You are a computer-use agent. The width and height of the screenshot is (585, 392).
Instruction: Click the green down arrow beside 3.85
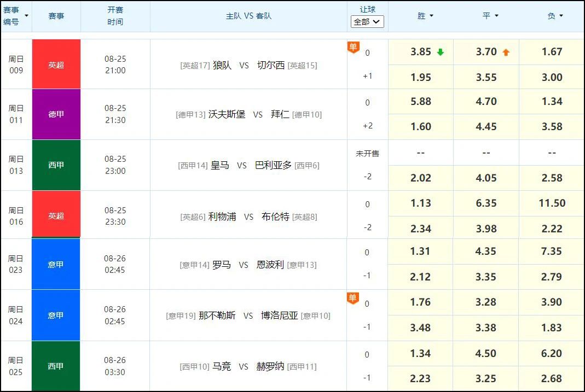[x=440, y=52]
